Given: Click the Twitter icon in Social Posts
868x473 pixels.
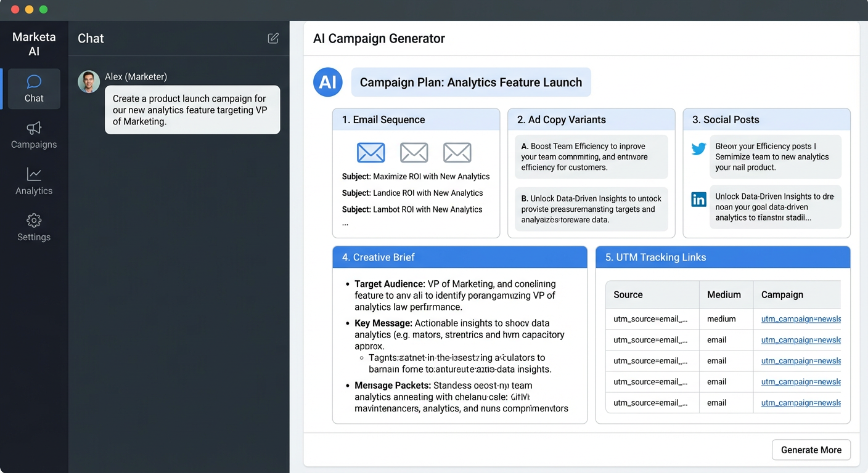Looking at the screenshot, I should click(698, 148).
